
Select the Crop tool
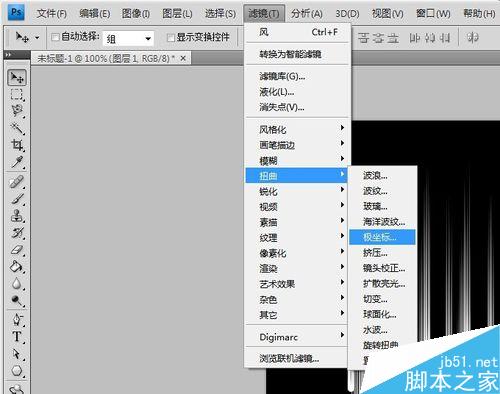[x=17, y=145]
